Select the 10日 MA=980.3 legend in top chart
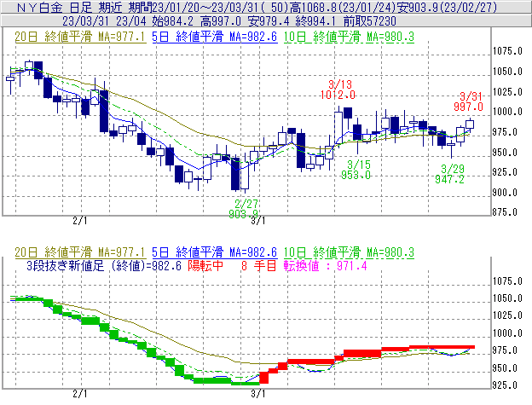532x405 pixels. [x=349, y=37]
